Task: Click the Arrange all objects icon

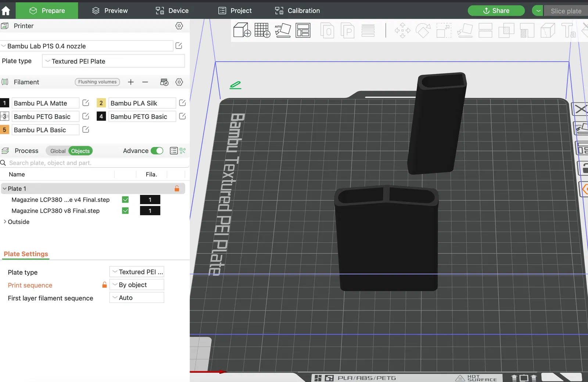Action: [303, 30]
